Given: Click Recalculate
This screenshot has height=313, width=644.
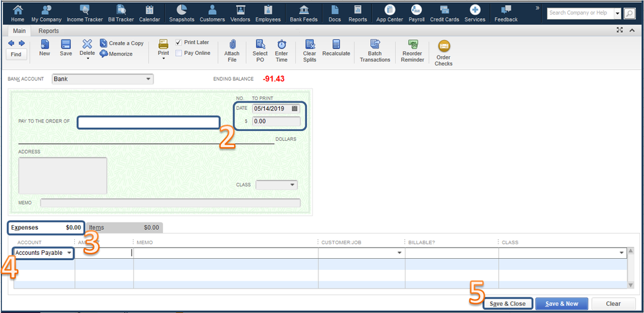Looking at the screenshot, I should point(337,48).
